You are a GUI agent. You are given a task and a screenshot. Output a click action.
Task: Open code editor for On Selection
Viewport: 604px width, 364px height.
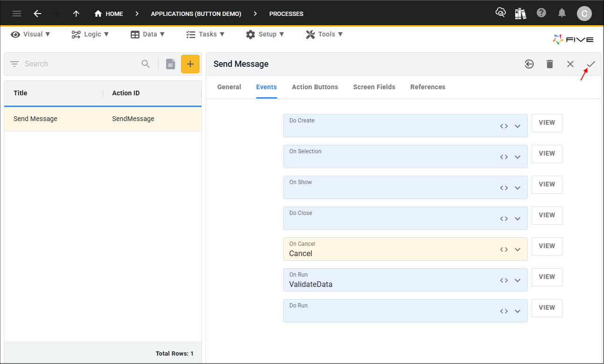click(504, 157)
